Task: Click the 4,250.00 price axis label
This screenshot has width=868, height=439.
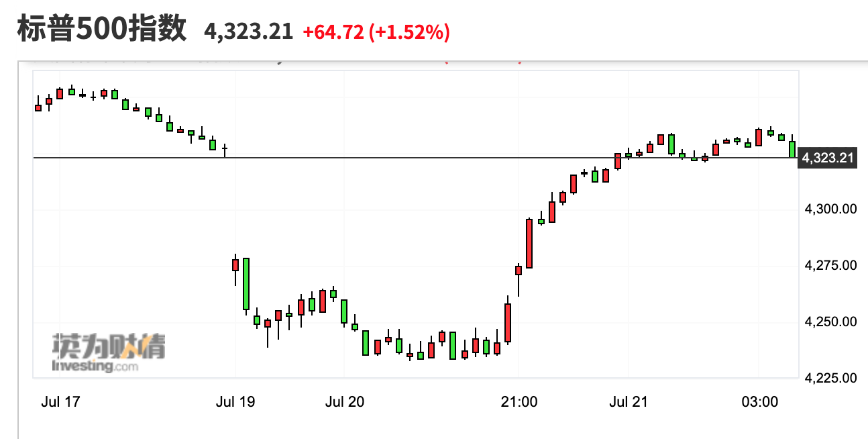Action: (x=831, y=322)
